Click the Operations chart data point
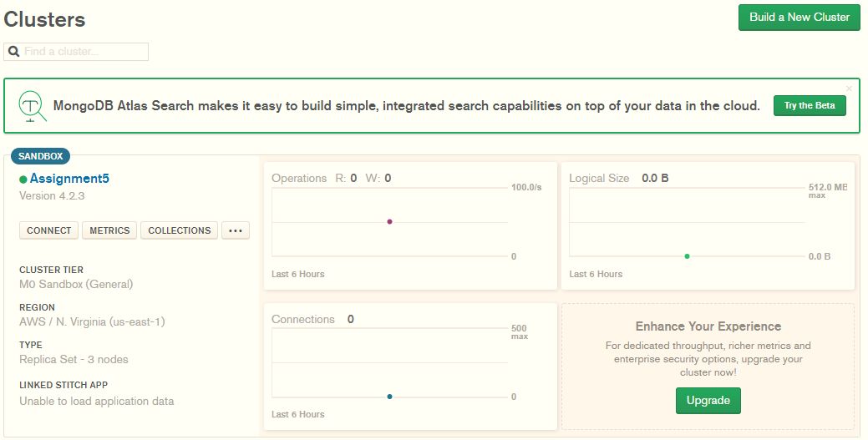 (x=389, y=221)
